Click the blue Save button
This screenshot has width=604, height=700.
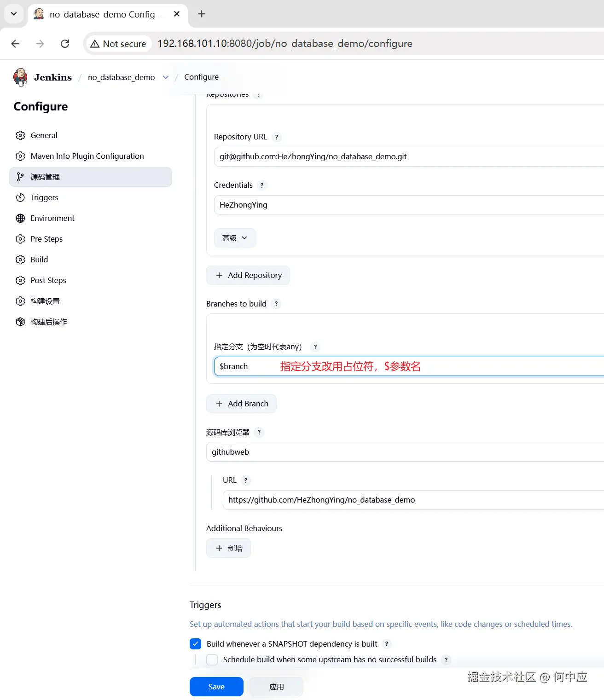tap(216, 687)
